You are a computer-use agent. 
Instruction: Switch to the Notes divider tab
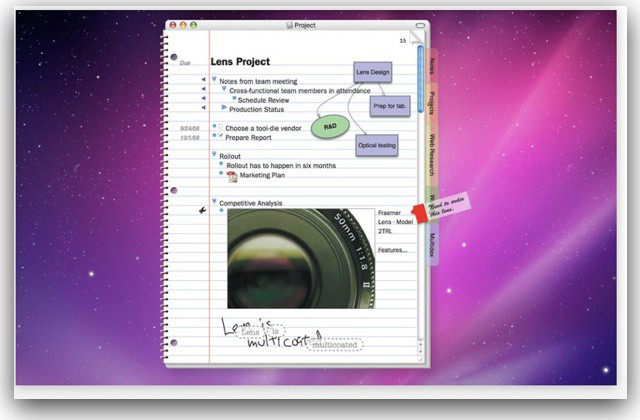[x=432, y=66]
